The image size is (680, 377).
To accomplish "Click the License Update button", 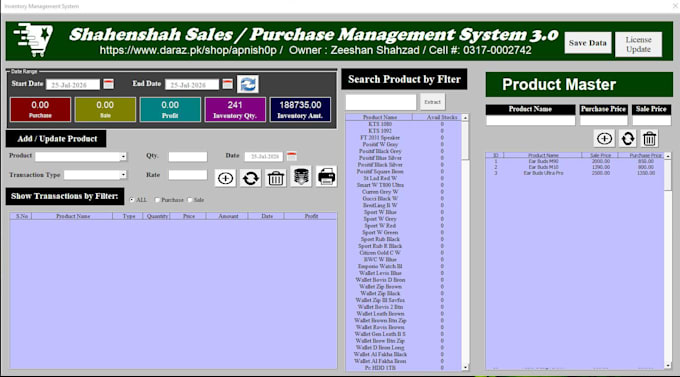I will tap(638, 44).
